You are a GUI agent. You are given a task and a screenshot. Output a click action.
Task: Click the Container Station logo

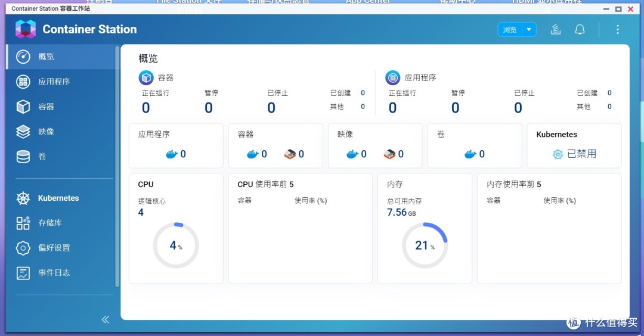[26, 29]
